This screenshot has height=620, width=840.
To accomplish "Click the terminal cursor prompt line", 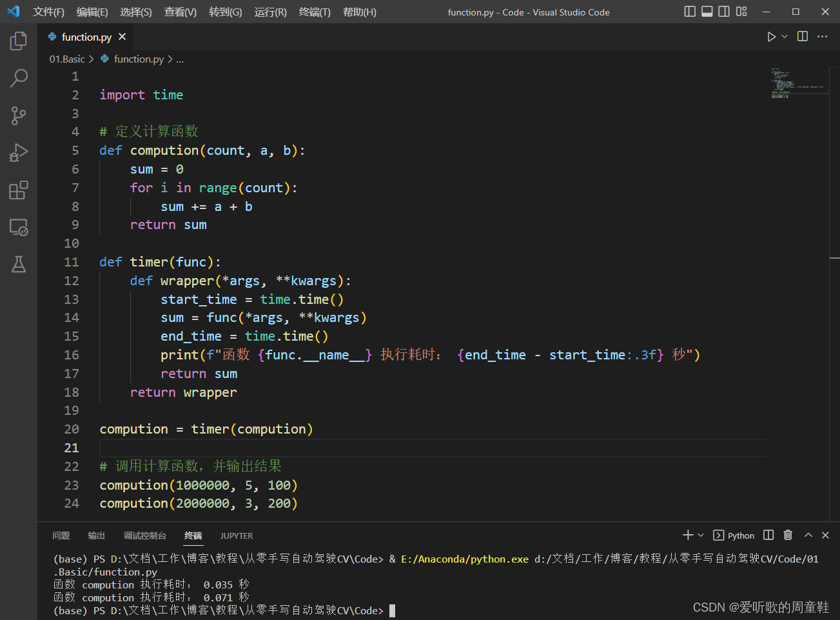I will pyautogui.click(x=224, y=610).
